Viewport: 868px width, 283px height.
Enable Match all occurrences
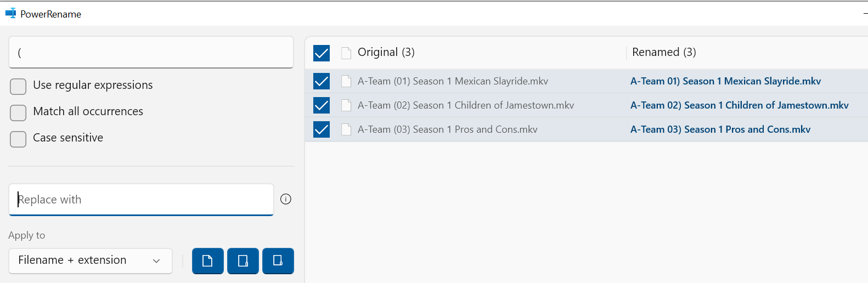[18, 112]
